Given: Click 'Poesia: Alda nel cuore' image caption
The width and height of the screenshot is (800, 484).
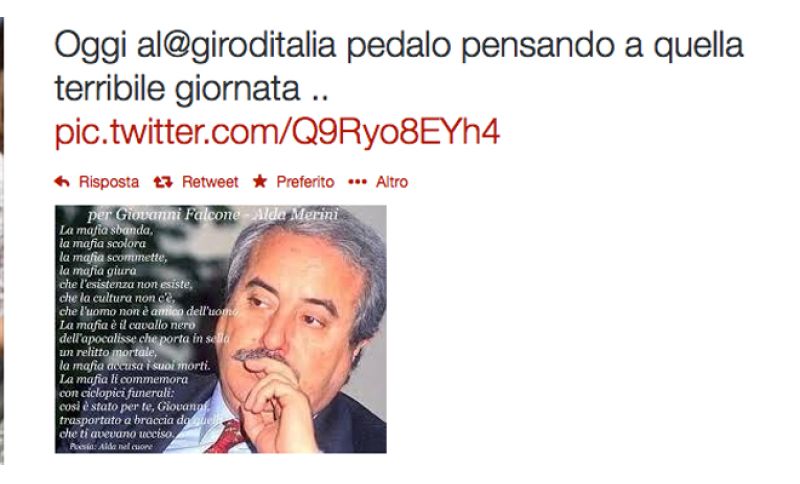Looking at the screenshot, I should coord(111,446).
